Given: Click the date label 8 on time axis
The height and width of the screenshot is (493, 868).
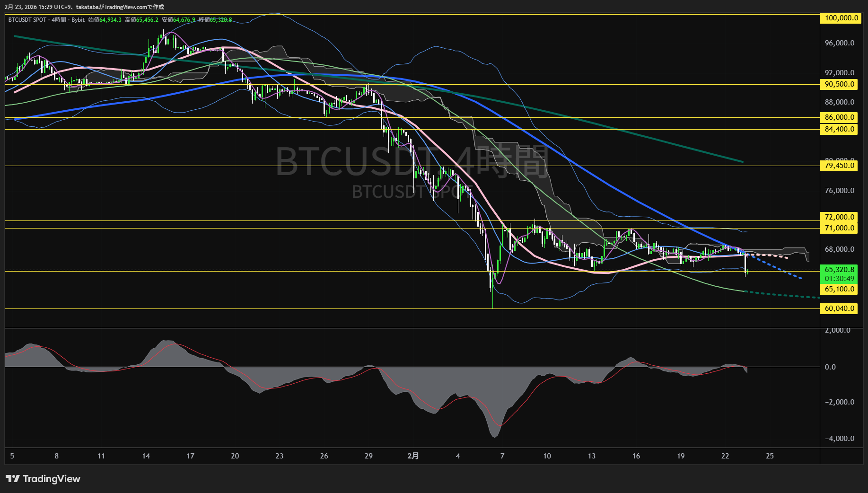Looking at the screenshot, I should click(57, 456).
